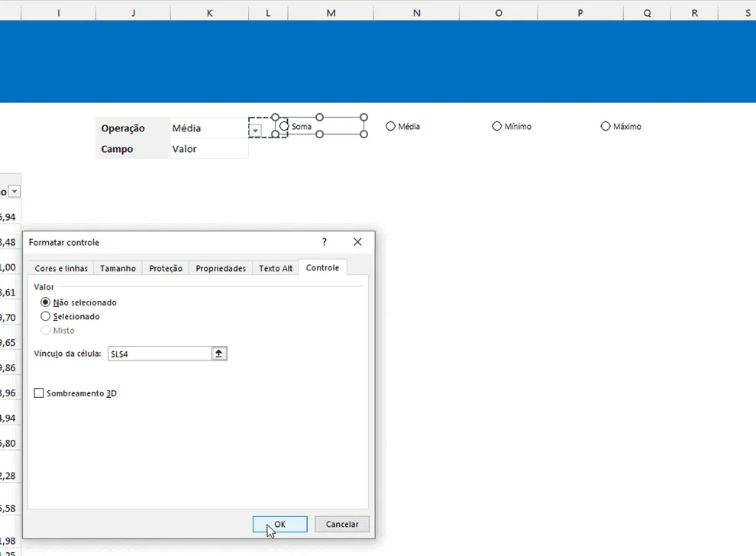The image size is (756, 556).
Task: Close the Formatar controle dialog
Action: (x=357, y=242)
